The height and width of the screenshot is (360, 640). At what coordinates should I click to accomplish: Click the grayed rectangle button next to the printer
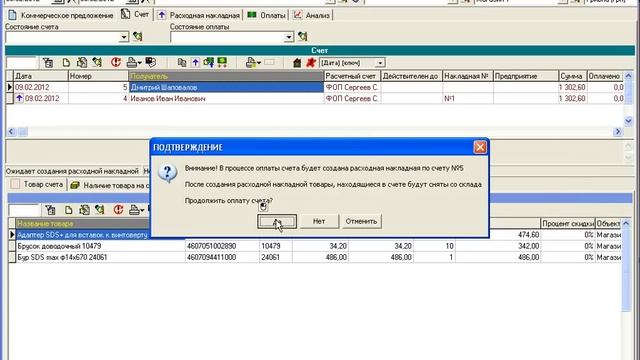(x=269, y=62)
